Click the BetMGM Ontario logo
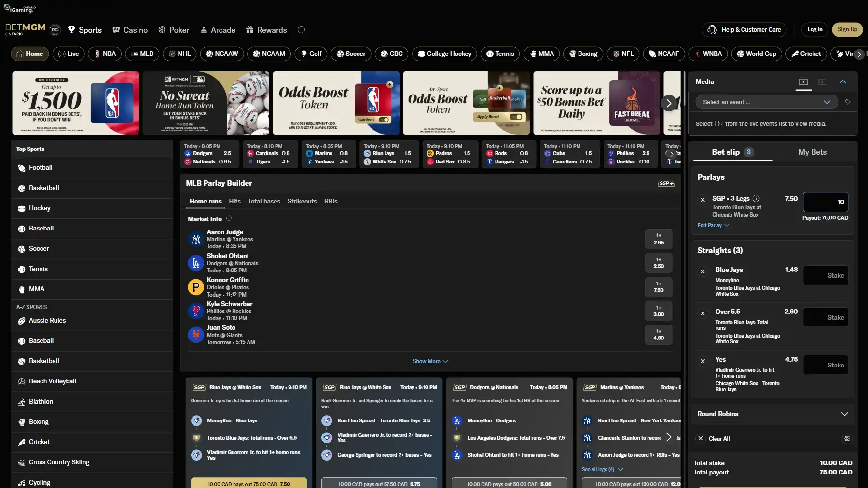The image size is (868, 488). tap(25, 29)
